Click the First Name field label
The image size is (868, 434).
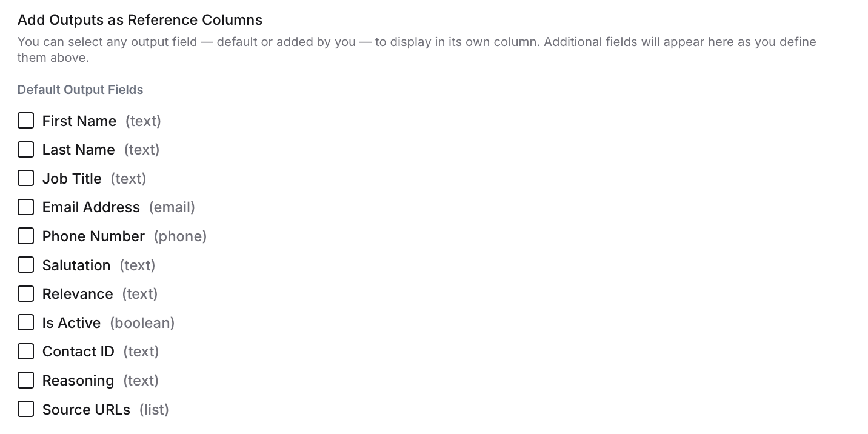[x=79, y=121]
